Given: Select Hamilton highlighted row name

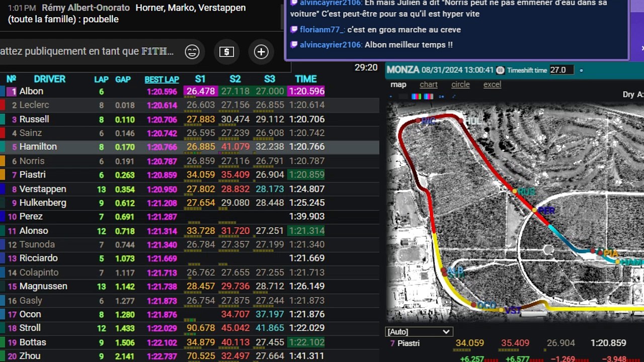Looking at the screenshot, I should 38,147.
